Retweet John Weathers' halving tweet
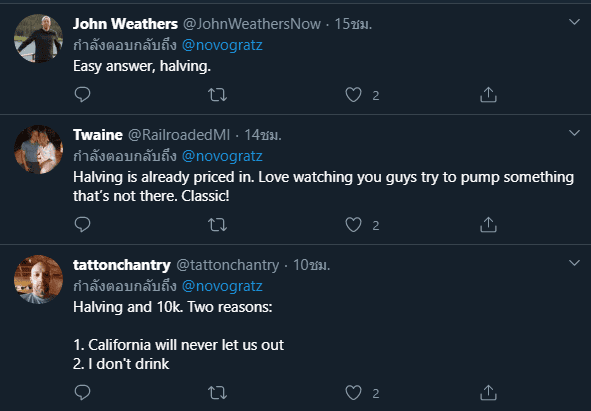 217,95
